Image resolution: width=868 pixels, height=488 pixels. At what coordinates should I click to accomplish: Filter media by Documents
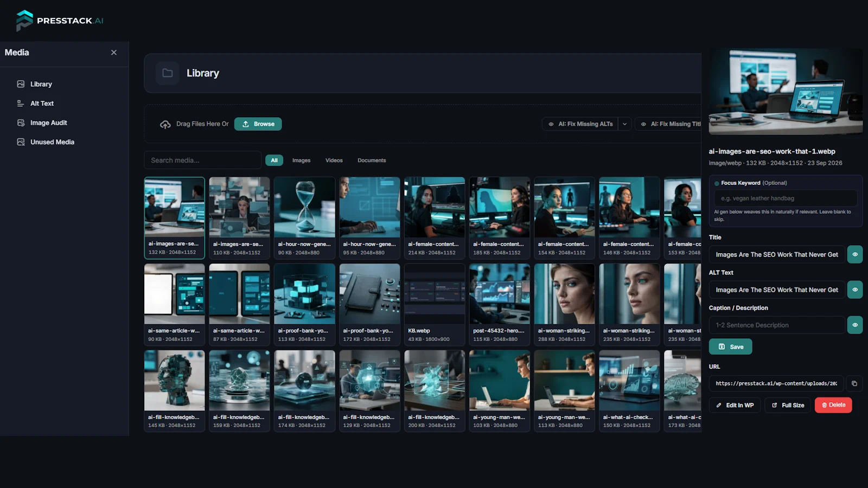pos(372,160)
